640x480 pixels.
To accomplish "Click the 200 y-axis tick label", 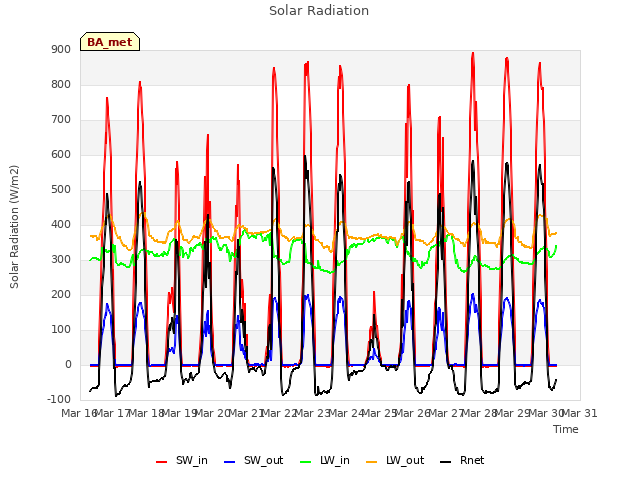I will click(x=61, y=295).
